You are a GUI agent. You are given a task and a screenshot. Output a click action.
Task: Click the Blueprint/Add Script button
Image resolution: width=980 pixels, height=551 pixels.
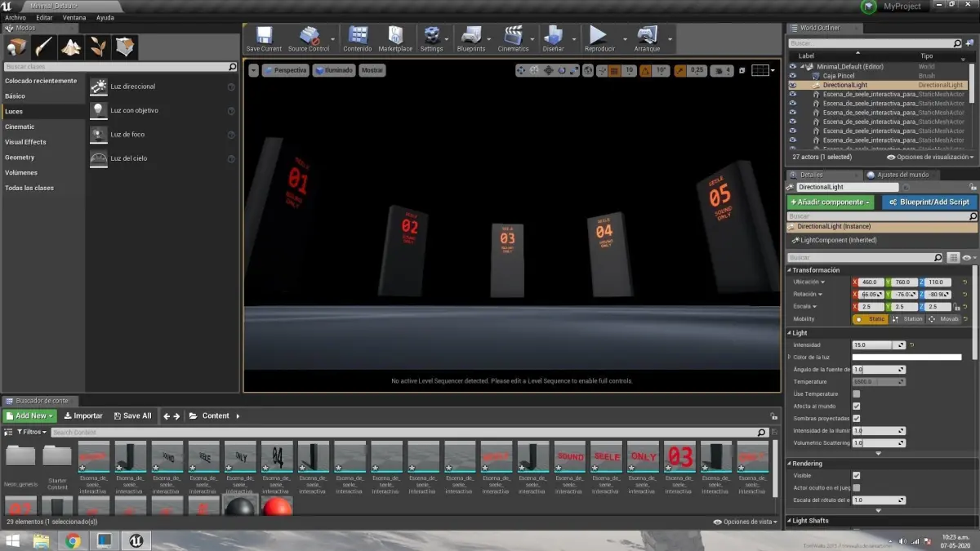929,202
